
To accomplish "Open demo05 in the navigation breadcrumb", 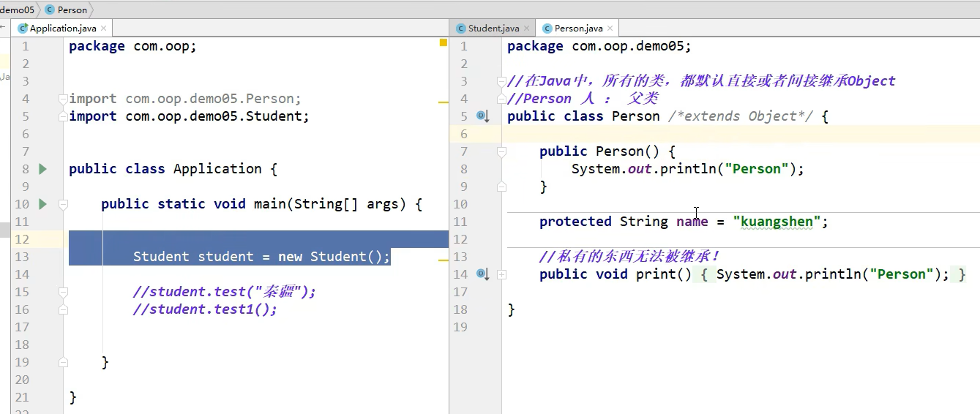I will (17, 10).
